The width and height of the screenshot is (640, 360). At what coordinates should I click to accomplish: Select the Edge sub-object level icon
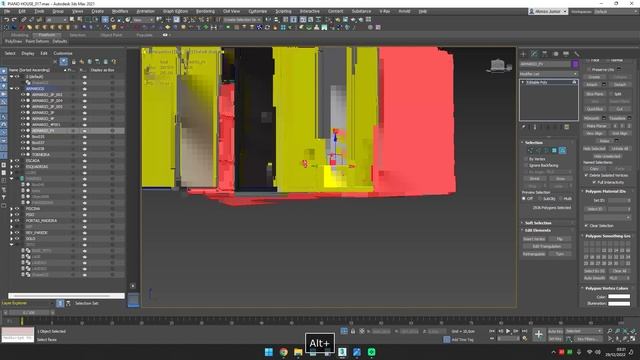click(538, 151)
